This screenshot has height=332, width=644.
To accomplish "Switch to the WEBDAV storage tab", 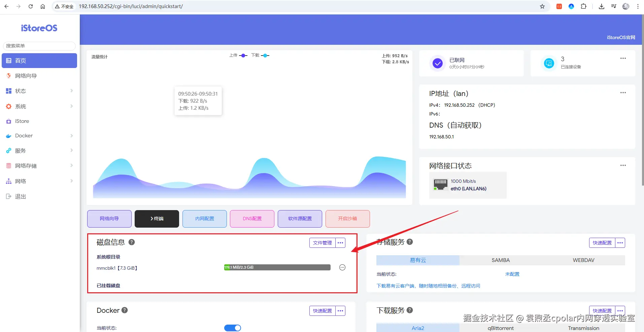I will point(584,260).
